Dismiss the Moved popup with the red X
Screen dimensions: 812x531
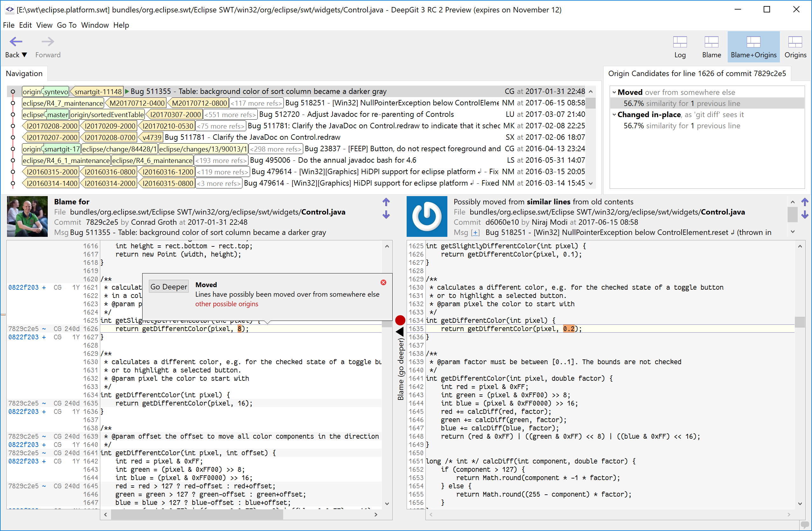click(383, 282)
